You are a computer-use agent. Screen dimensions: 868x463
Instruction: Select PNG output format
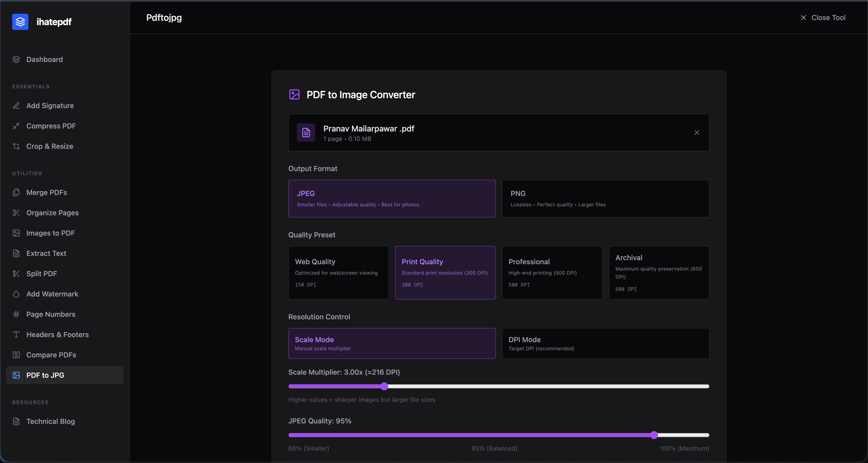coord(605,199)
